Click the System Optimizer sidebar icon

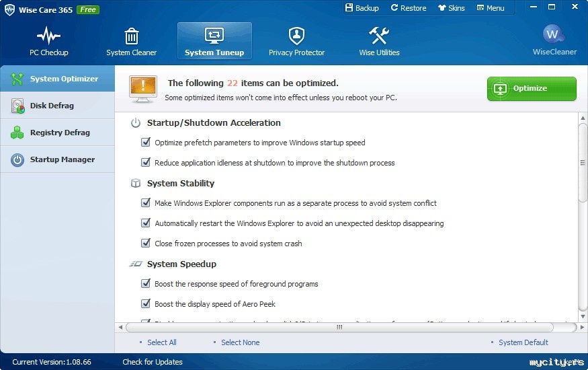[x=17, y=79]
